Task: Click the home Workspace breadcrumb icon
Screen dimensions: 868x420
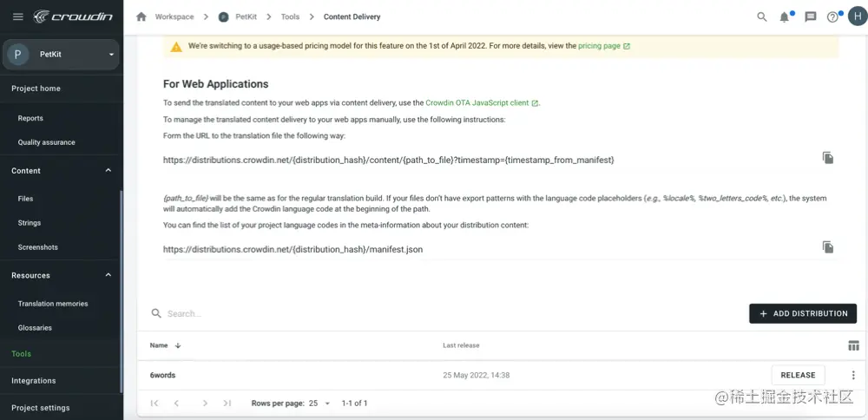Action: 141,16
